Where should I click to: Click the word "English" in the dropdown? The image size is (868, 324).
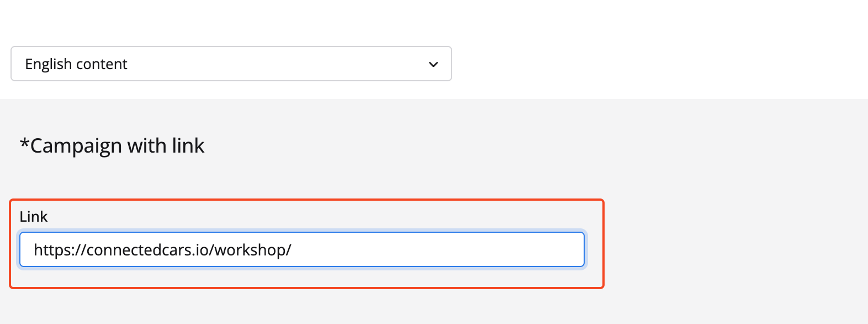pos(49,64)
